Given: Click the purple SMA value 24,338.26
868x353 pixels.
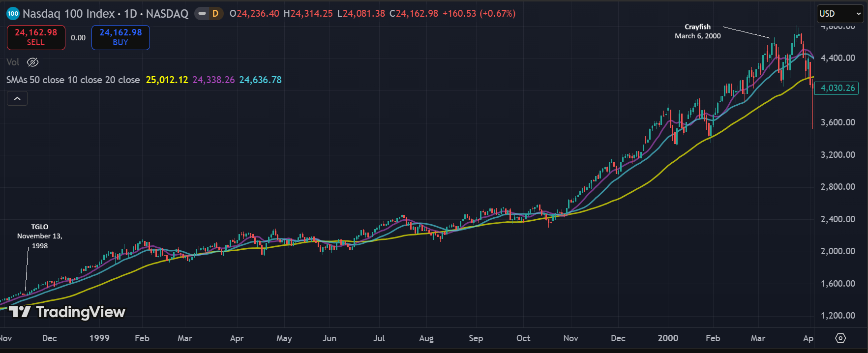Looking at the screenshot, I should 213,80.
